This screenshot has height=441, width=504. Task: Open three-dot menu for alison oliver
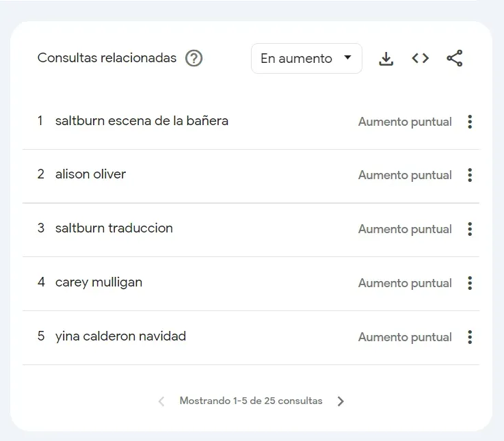pyautogui.click(x=470, y=175)
